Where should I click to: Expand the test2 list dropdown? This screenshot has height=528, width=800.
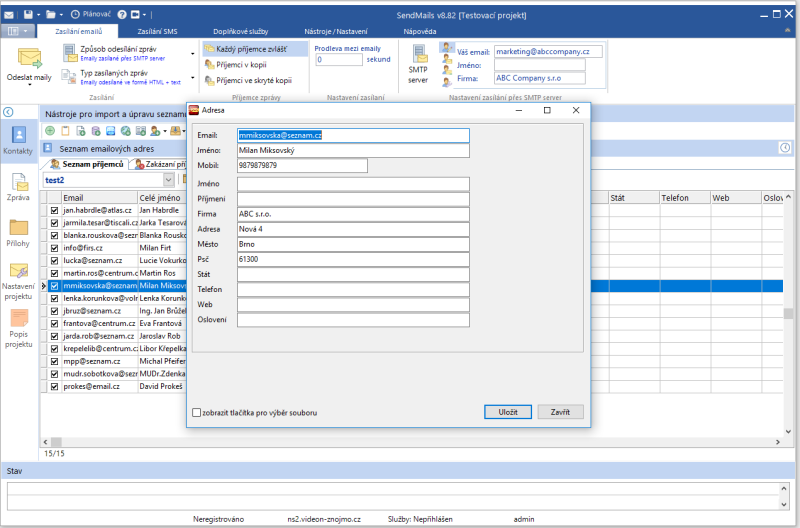[x=169, y=180]
